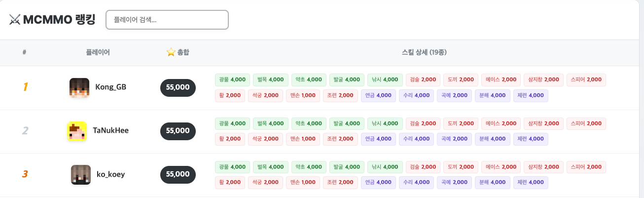Click rank number 3 for ko_koey

(x=25, y=174)
